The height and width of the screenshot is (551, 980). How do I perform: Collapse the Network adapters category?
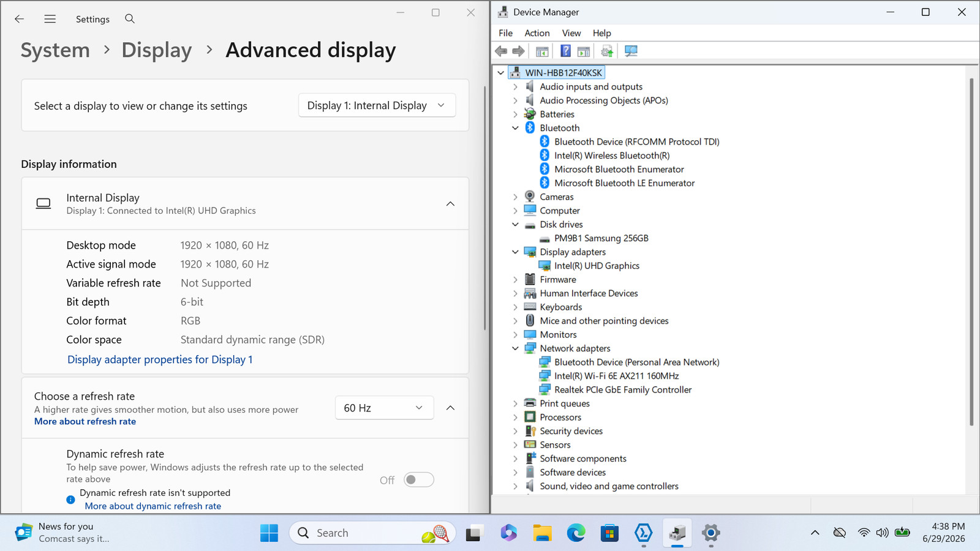[515, 348]
